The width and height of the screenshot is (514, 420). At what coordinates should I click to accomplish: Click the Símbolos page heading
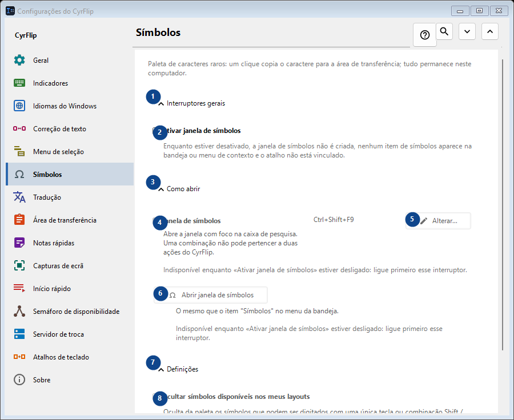click(158, 33)
